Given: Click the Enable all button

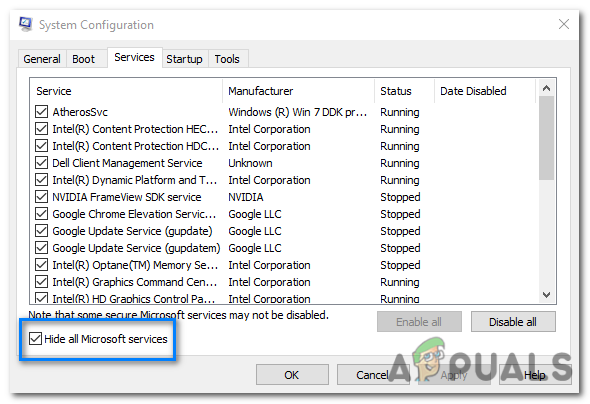Looking at the screenshot, I should 419,322.
